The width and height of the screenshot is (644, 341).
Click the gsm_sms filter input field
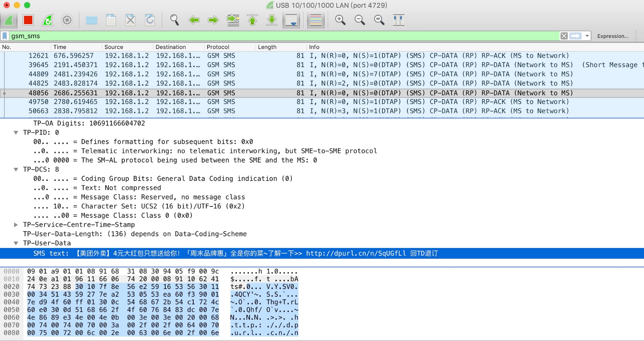tap(268, 36)
